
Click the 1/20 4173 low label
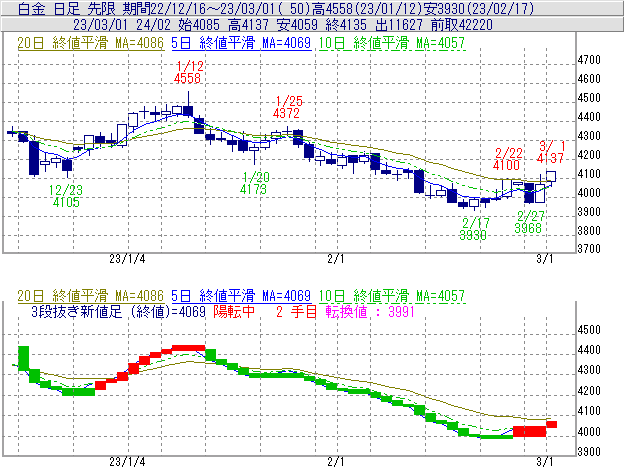[255, 183]
